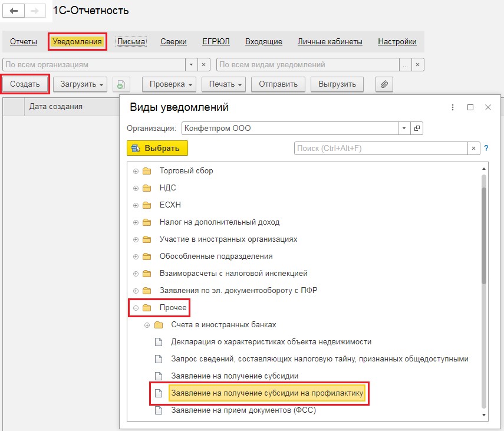
Task: Expand the ЕСХН folder
Action: click(x=136, y=205)
